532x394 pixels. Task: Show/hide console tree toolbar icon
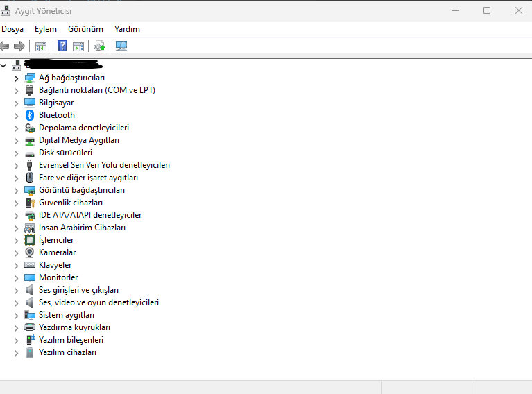41,46
